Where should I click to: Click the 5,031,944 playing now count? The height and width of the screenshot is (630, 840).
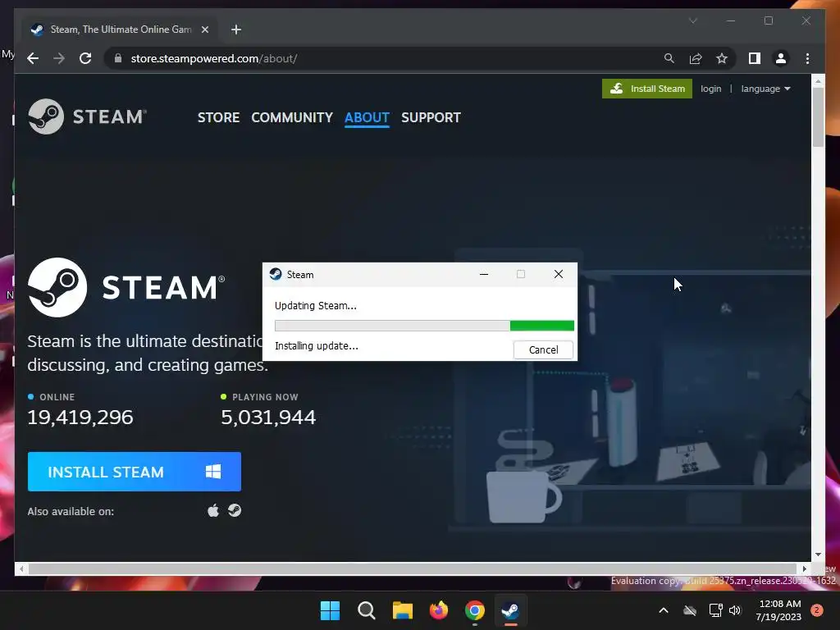pos(268,418)
